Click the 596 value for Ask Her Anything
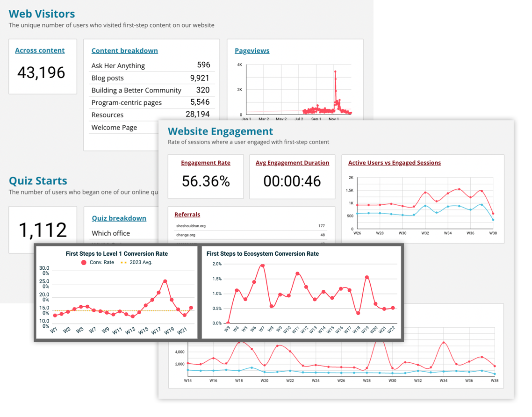The width and height of the screenshot is (532, 417). tap(203, 65)
